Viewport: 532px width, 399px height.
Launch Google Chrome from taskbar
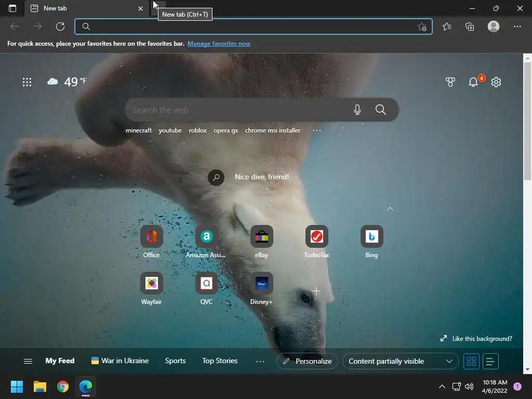point(63,387)
